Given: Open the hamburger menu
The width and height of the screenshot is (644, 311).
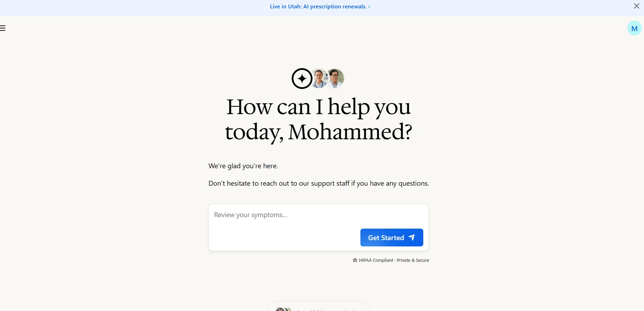Looking at the screenshot, I should tap(3, 28).
